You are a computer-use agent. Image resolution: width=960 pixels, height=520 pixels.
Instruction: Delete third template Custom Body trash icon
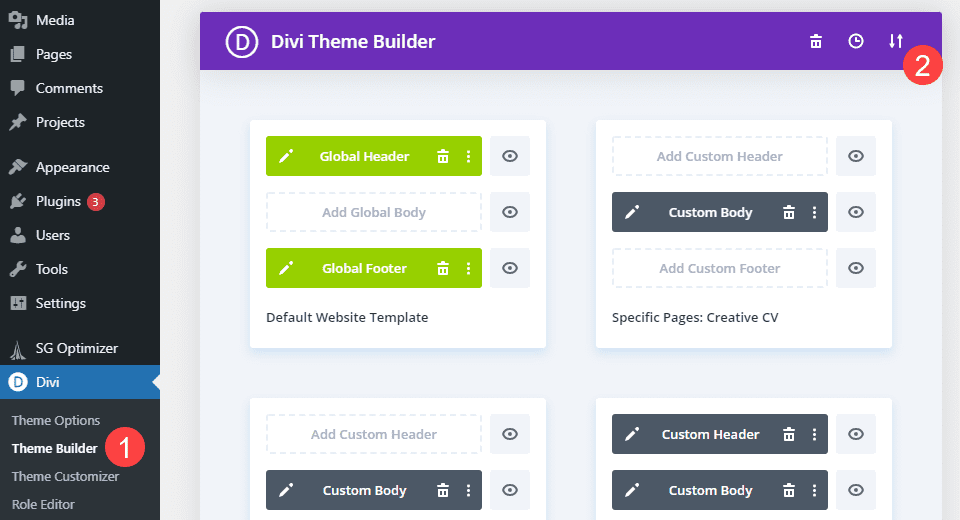point(443,490)
